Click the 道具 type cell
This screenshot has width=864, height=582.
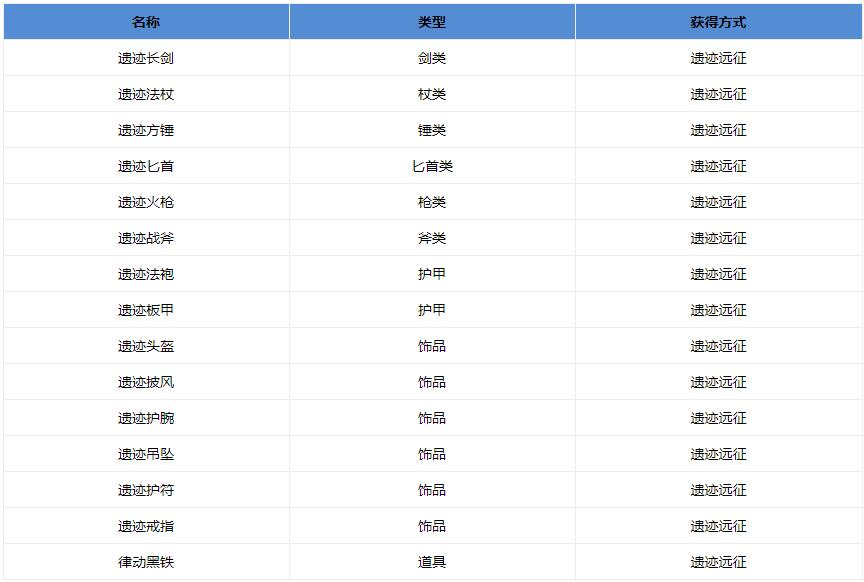432,562
